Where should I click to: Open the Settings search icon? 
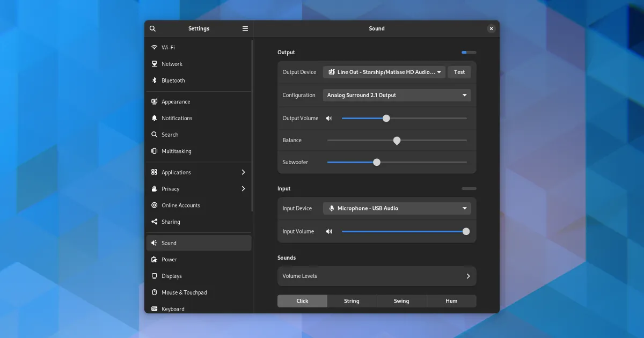pyautogui.click(x=153, y=29)
